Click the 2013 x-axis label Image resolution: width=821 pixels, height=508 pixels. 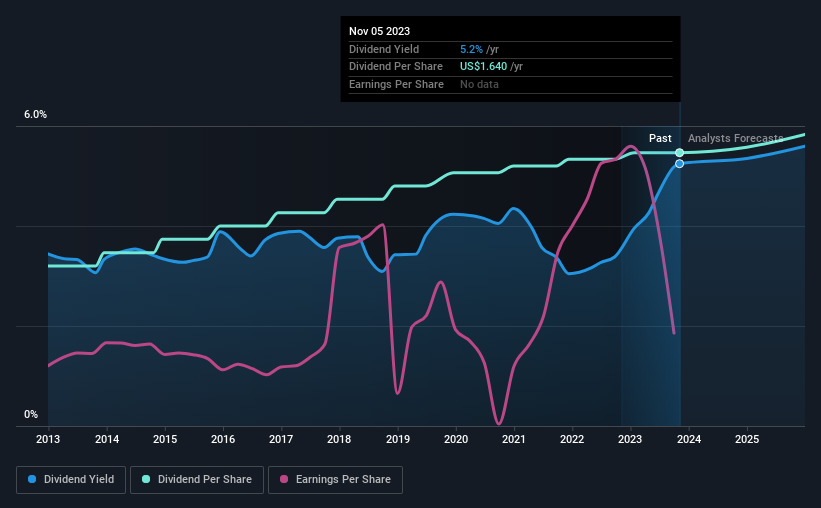[x=48, y=439]
